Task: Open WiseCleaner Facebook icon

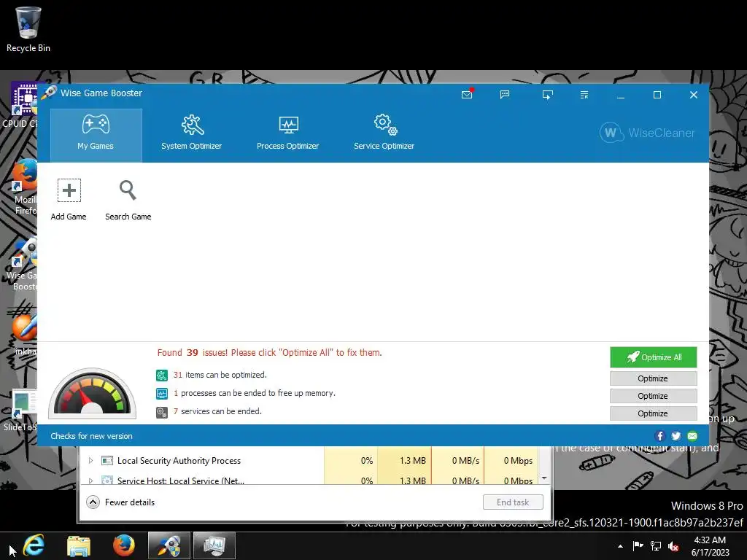Action: click(659, 436)
